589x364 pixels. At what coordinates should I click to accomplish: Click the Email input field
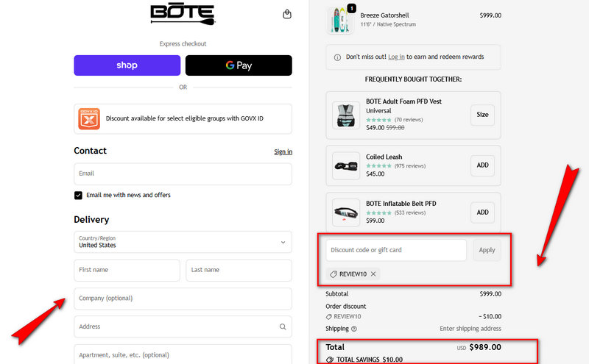pyautogui.click(x=183, y=174)
